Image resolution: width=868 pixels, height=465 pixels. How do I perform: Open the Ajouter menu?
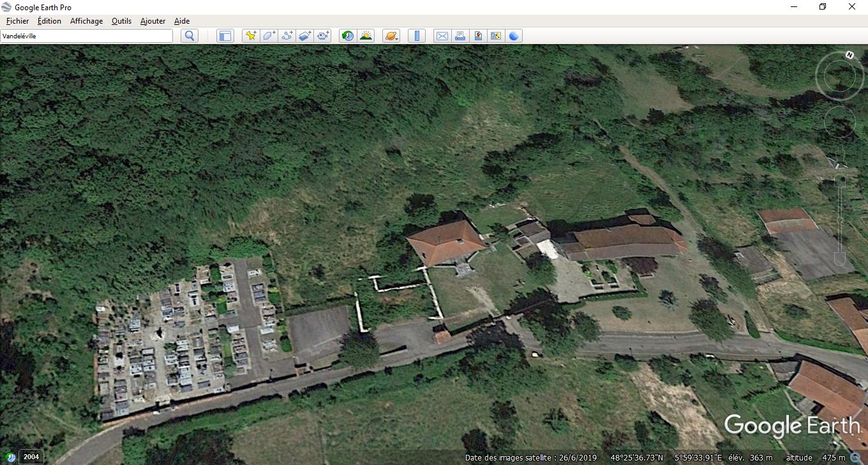pyautogui.click(x=153, y=21)
